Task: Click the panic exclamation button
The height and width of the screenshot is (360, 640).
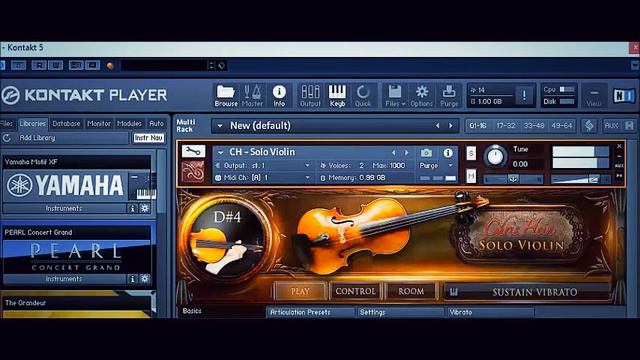Action: pyautogui.click(x=524, y=96)
